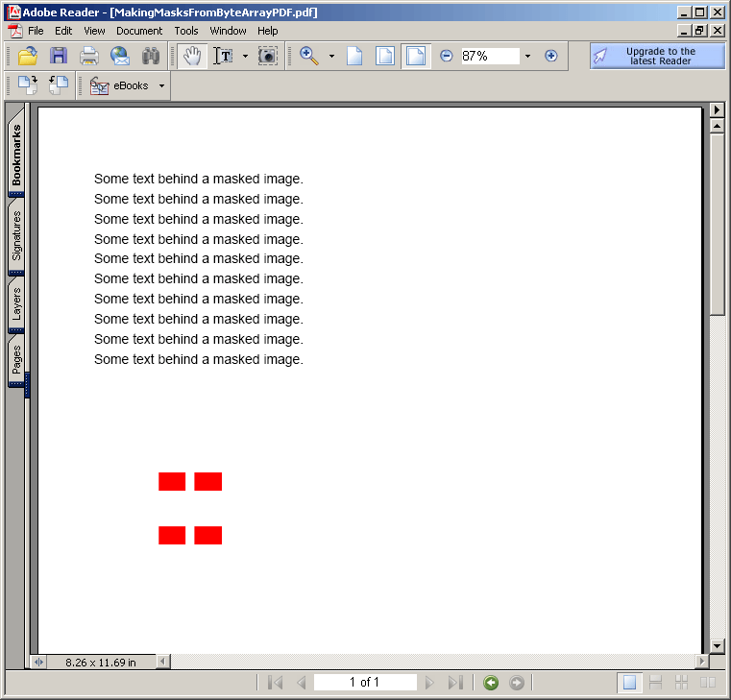Expand the Select Text tool options arrow
Viewport: 731px width, 700px height.
(245, 56)
